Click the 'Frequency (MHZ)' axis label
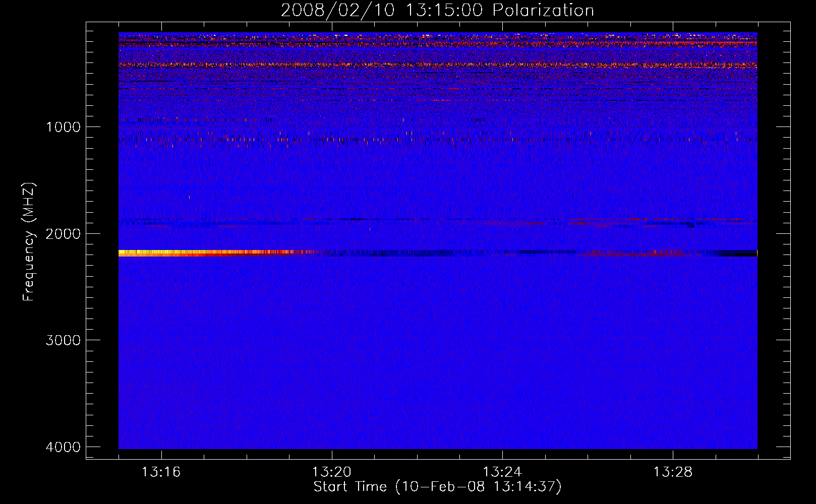The height and width of the screenshot is (504, 816). click(29, 242)
